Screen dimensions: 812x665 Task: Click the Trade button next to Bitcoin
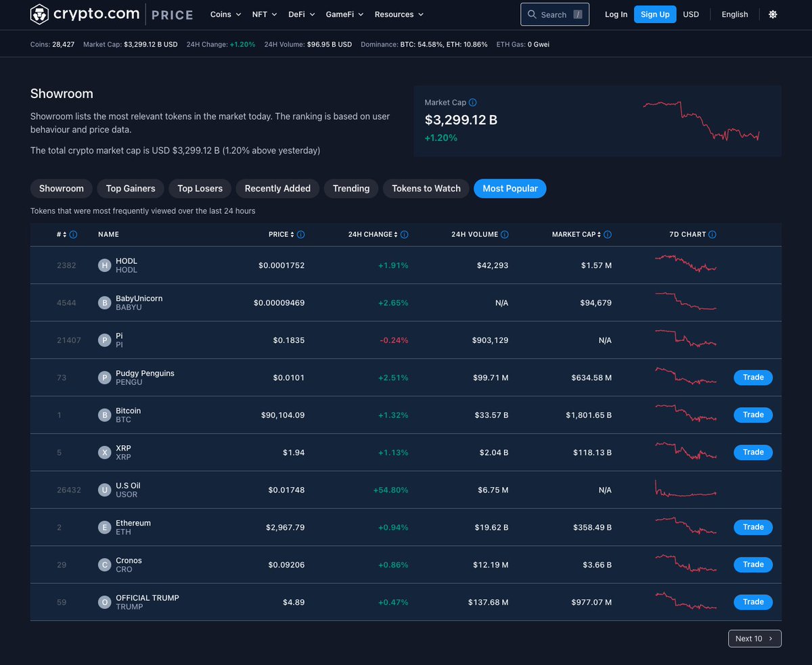(752, 415)
